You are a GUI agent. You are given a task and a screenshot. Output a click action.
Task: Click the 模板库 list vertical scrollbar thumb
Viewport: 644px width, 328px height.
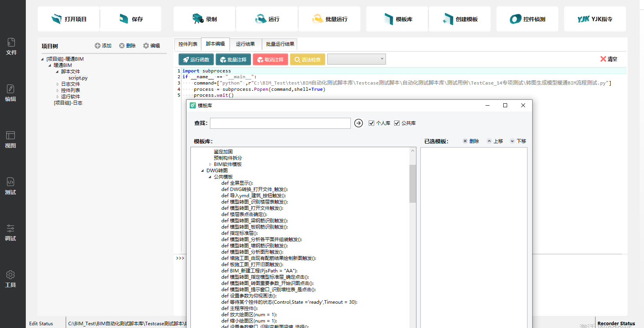413,184
